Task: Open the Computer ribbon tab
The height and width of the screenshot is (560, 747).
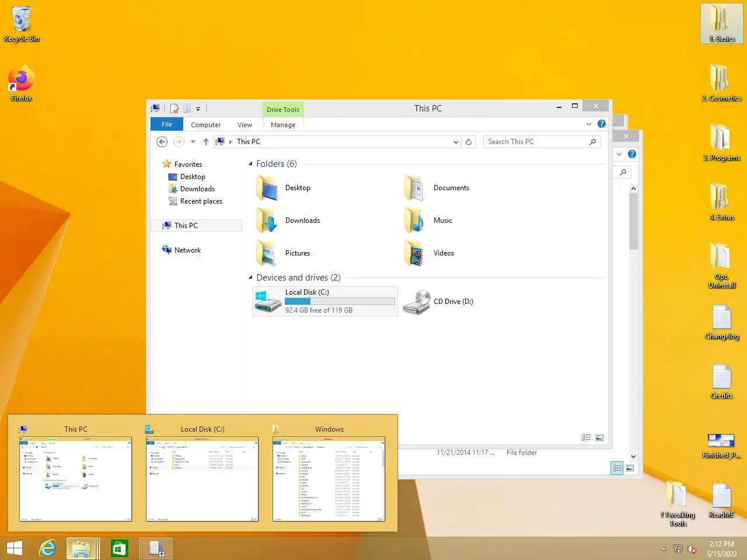Action: 205,125
